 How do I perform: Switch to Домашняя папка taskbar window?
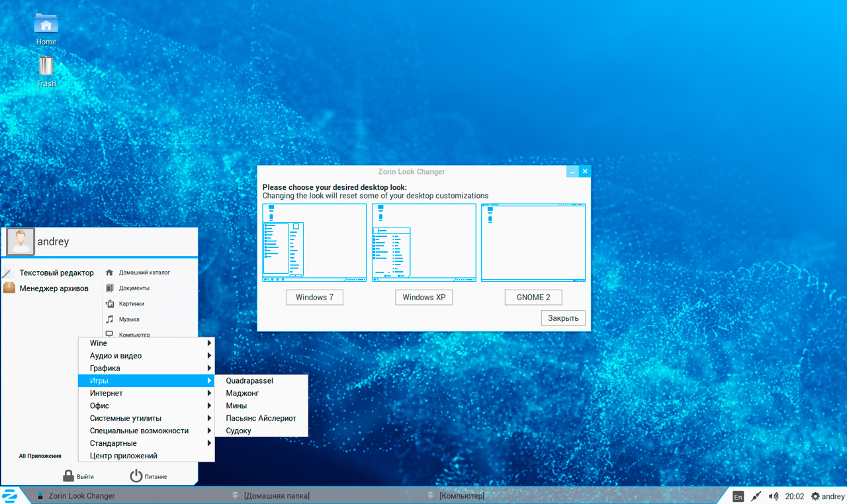[276, 496]
